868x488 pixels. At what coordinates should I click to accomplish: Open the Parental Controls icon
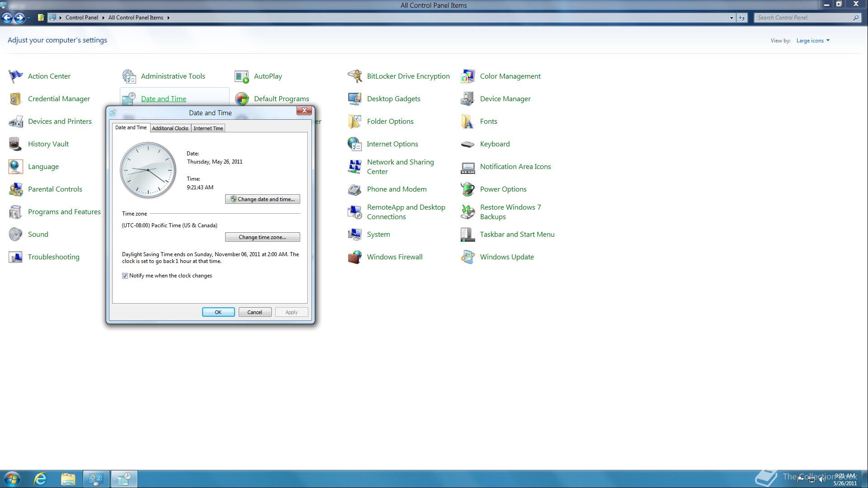(x=15, y=189)
